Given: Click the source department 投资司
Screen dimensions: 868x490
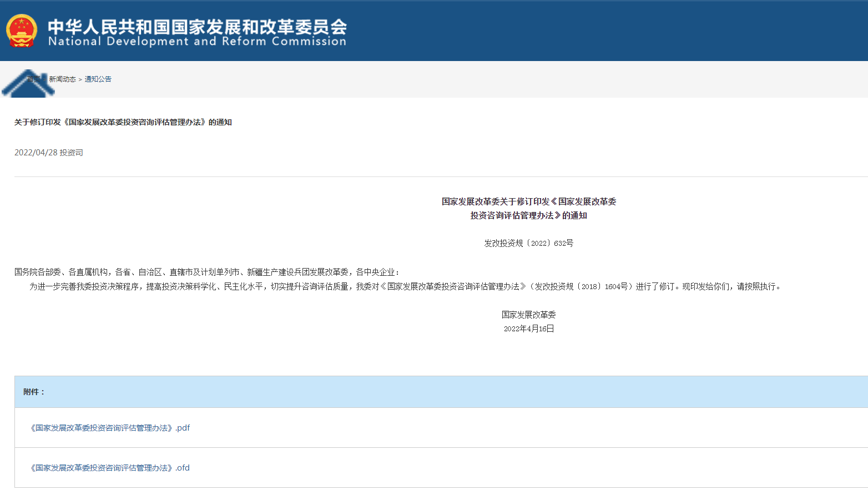Looking at the screenshot, I should coord(72,153).
